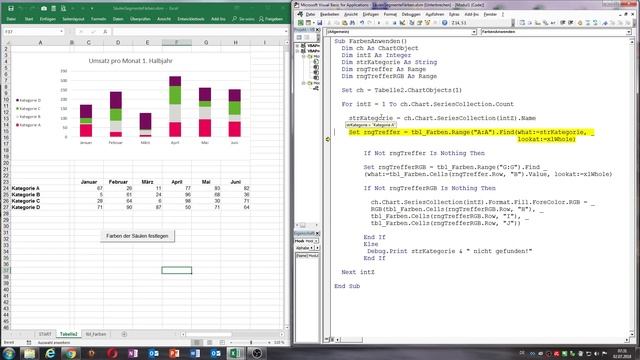Screen dimensions: 640x360
Task: Open the Einfügen tab in Excel ribbon
Action: coord(48,19)
